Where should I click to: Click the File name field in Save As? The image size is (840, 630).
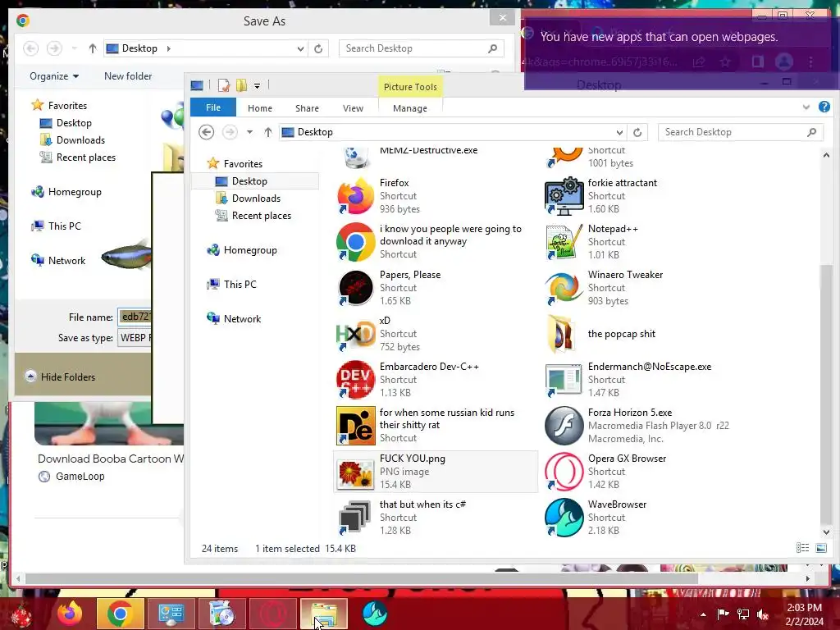click(135, 317)
